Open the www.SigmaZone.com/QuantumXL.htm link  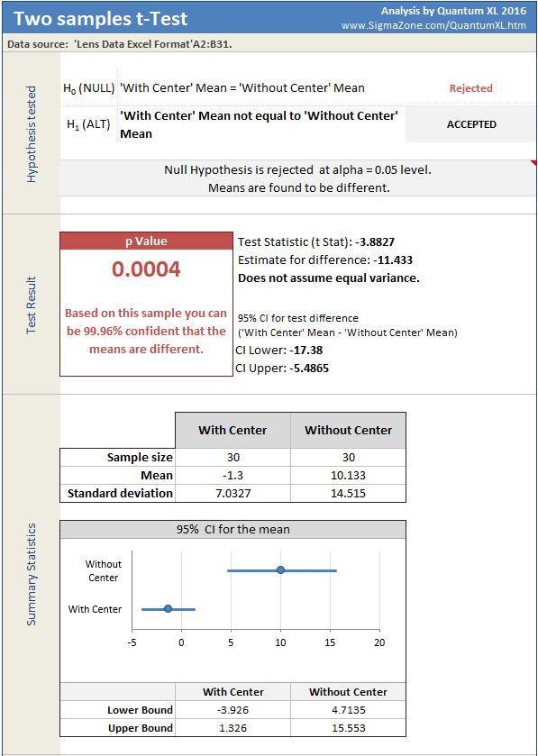[433, 25]
